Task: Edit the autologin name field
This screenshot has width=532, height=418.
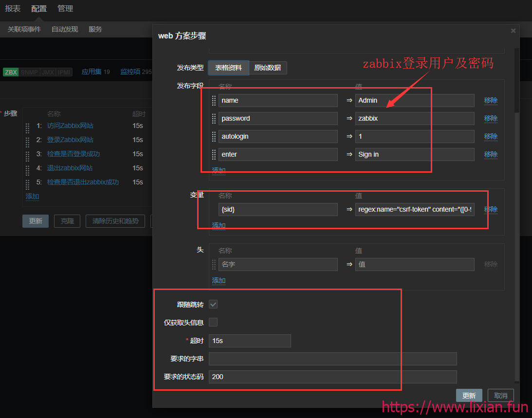Action: [x=278, y=136]
